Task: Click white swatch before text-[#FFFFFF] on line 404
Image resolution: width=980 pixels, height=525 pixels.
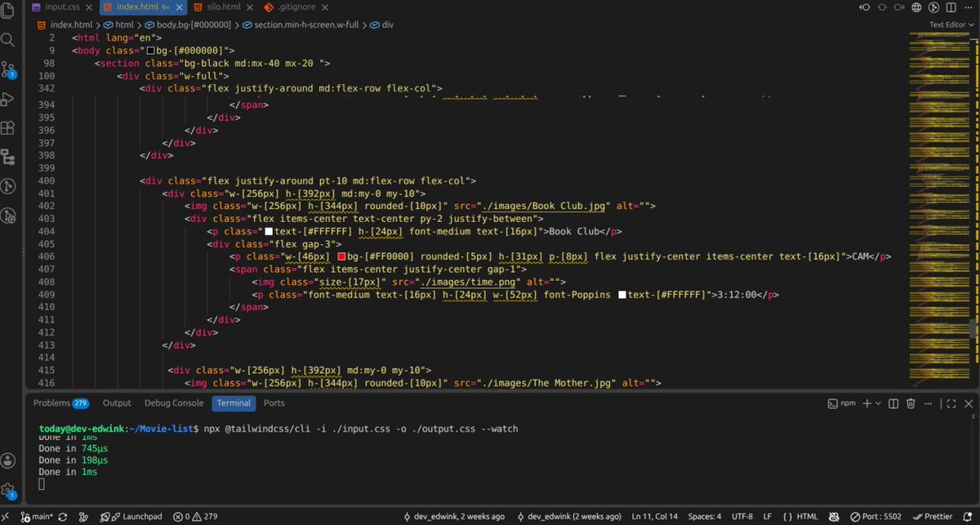Action: click(267, 231)
